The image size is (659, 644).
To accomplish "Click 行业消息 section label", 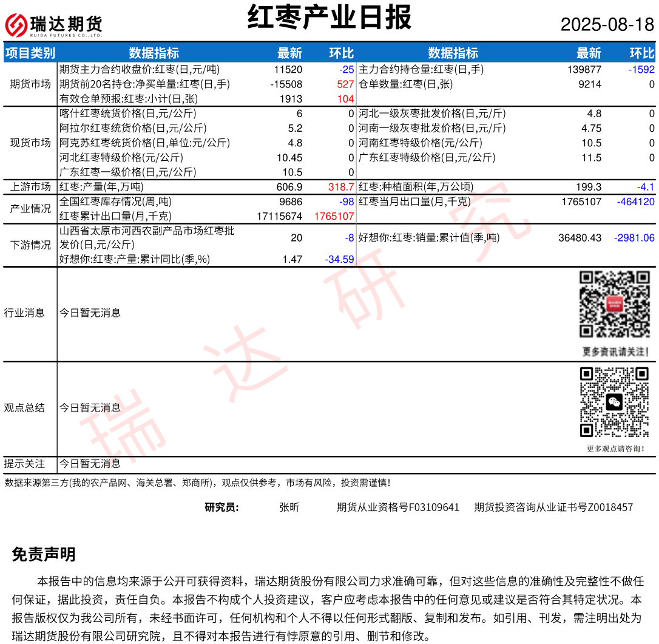I will [24, 313].
